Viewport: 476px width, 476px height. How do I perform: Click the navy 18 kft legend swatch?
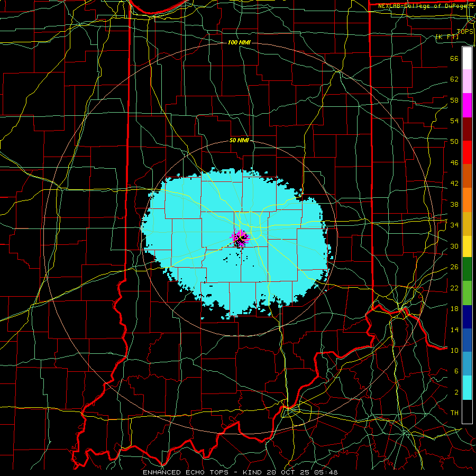[x=467, y=317]
